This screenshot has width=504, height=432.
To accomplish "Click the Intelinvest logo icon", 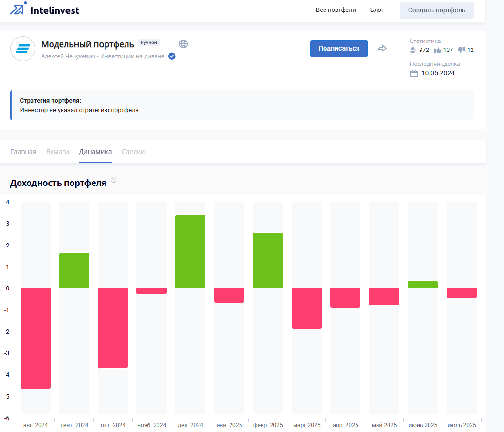I will [x=18, y=9].
